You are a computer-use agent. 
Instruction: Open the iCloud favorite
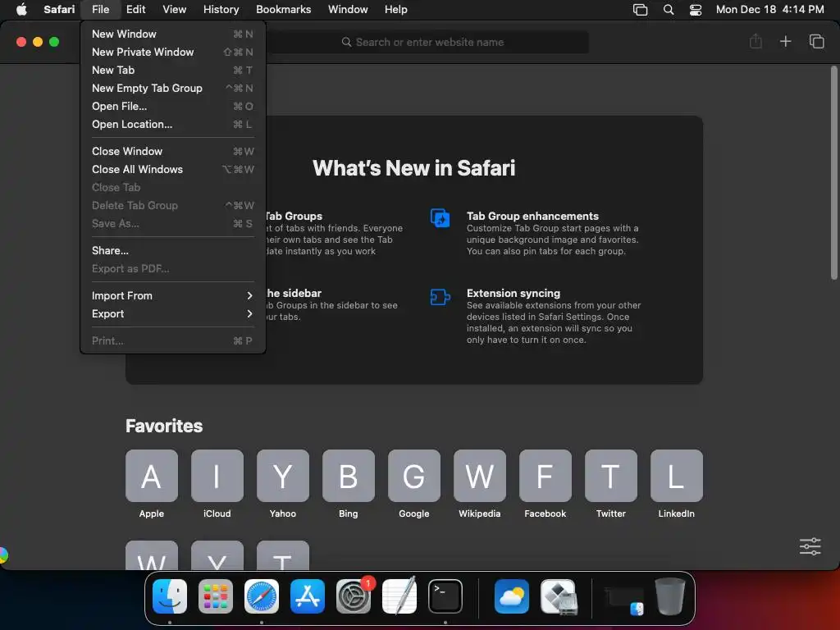pyautogui.click(x=217, y=476)
